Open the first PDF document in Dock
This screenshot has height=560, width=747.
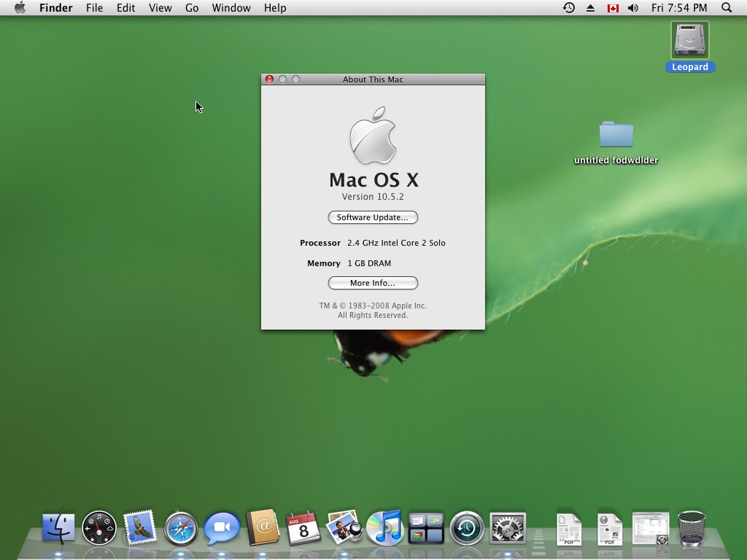click(569, 529)
